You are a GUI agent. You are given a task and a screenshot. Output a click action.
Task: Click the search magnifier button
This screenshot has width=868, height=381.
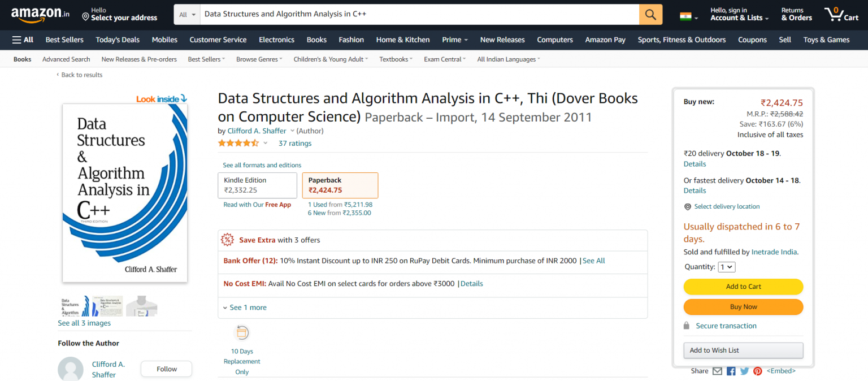[x=650, y=15]
